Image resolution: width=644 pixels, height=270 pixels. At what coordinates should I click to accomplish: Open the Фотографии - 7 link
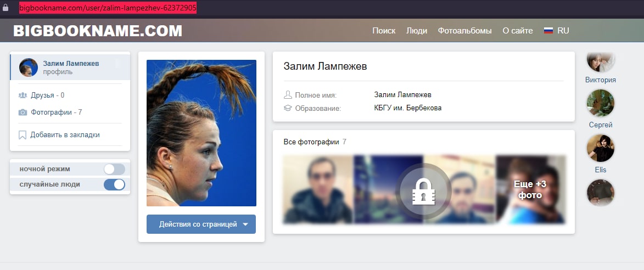tap(56, 112)
